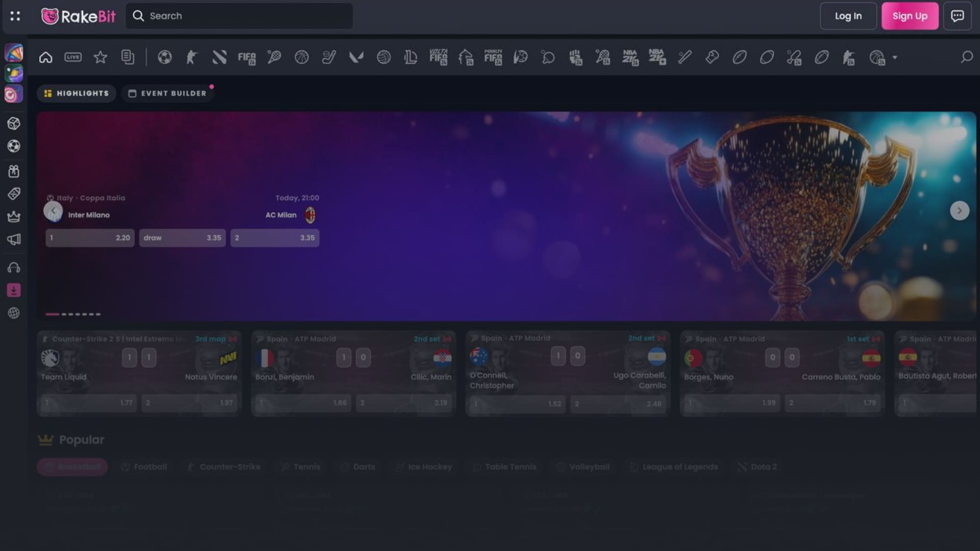Click the NBA 2K24 icon
This screenshot has height=551, width=980.
coord(630,57)
